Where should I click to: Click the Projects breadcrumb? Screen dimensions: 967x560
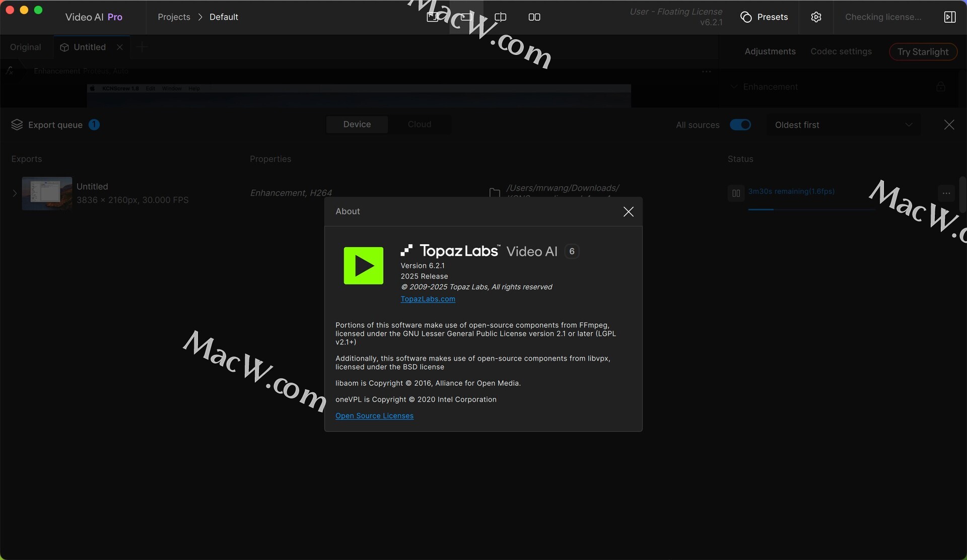[x=174, y=17]
